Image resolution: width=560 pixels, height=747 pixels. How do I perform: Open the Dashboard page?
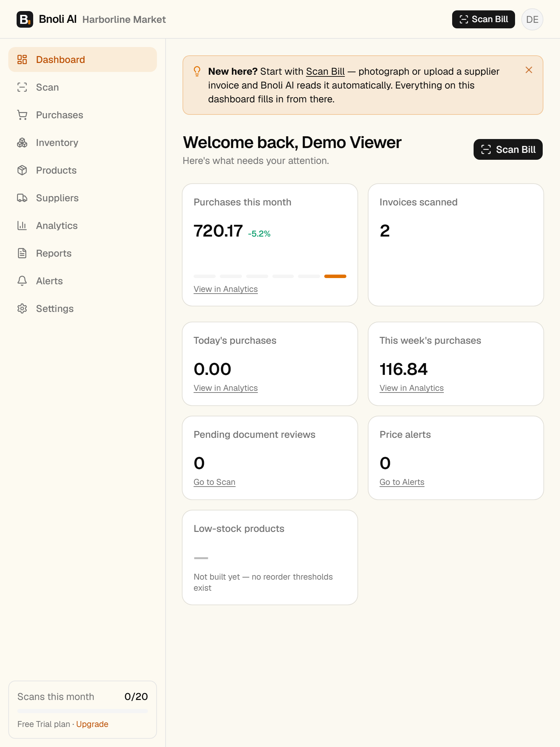(x=83, y=59)
